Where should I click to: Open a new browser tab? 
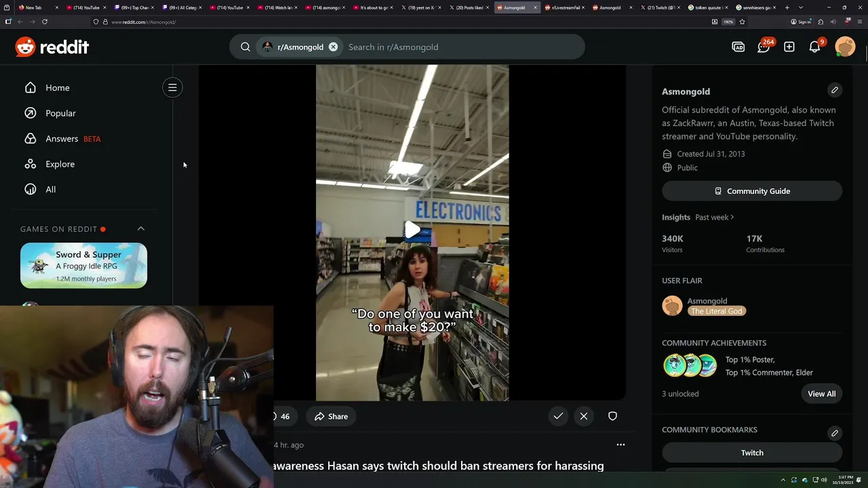click(787, 7)
